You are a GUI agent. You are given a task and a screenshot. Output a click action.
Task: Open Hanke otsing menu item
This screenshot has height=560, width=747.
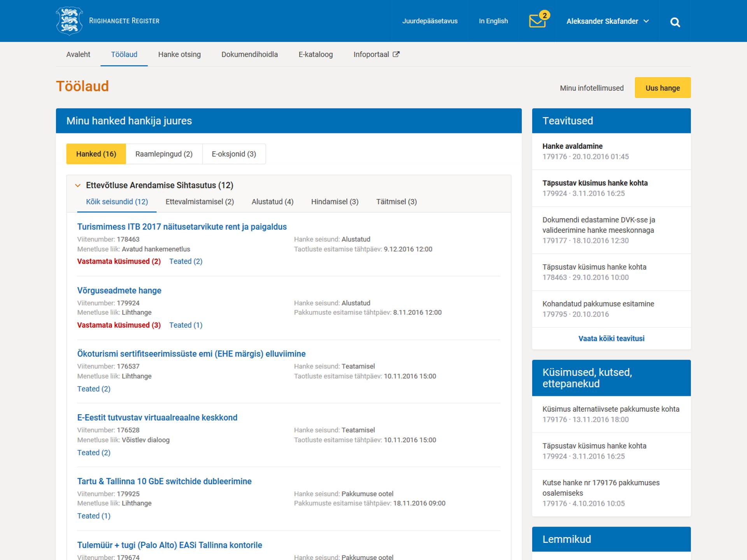click(179, 54)
